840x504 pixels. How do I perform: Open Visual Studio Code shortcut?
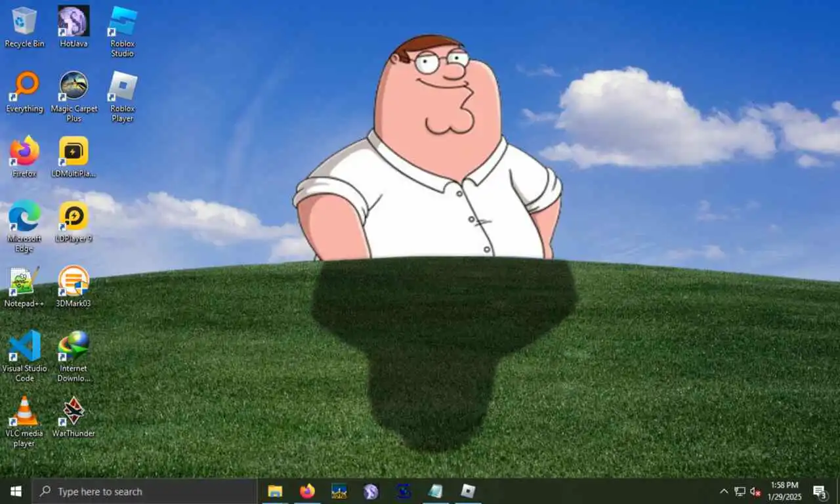24,356
